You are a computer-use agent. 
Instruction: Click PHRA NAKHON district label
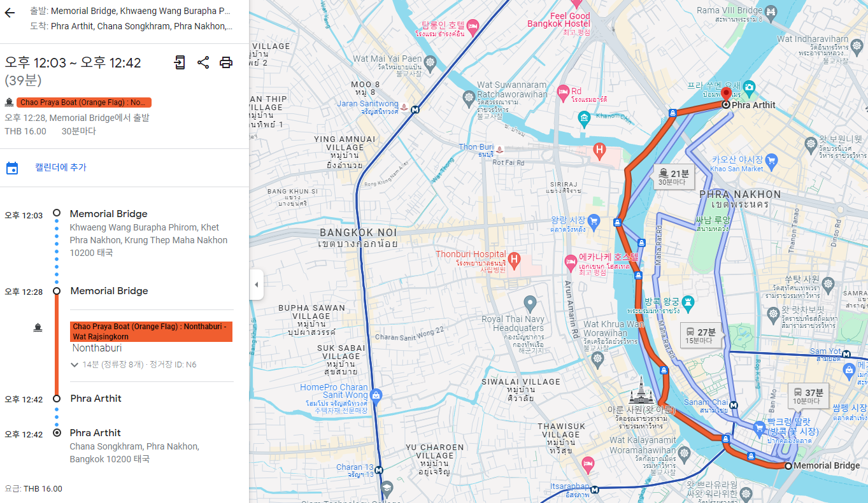(x=740, y=194)
